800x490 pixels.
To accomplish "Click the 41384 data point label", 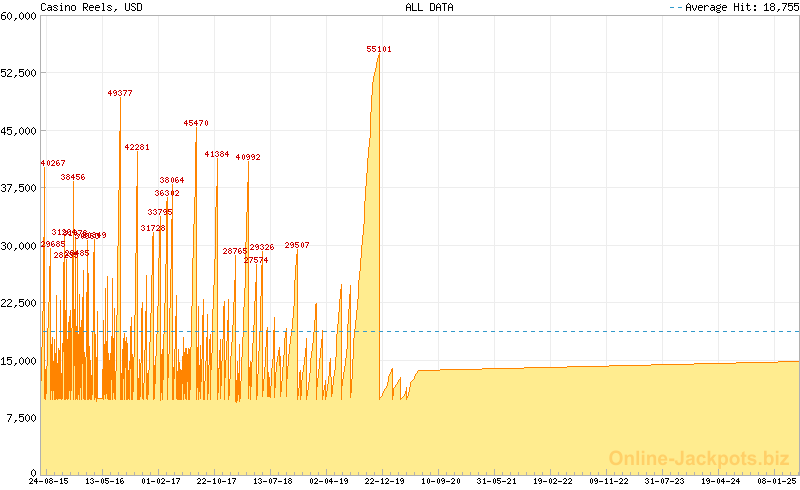I will pyautogui.click(x=217, y=154).
